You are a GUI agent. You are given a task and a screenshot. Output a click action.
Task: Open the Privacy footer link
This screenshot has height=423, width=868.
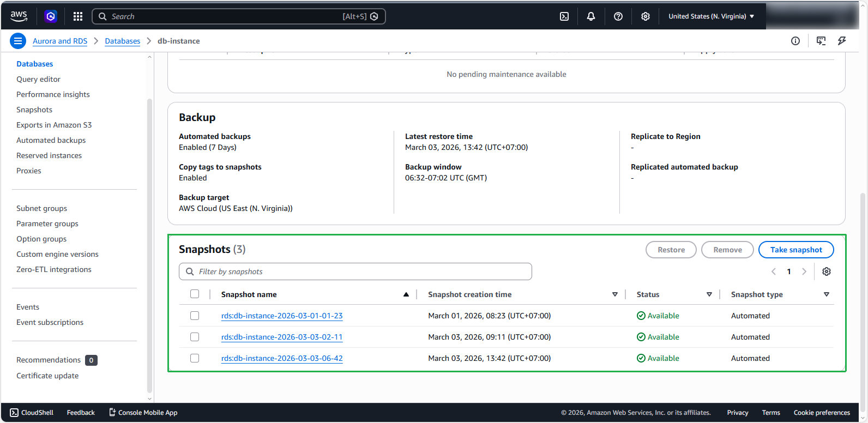point(737,413)
